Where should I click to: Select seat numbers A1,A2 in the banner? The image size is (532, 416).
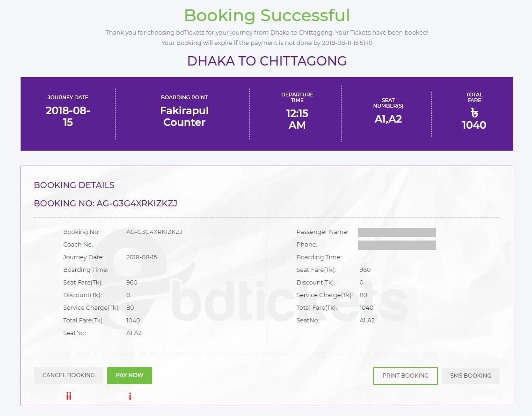(388, 119)
